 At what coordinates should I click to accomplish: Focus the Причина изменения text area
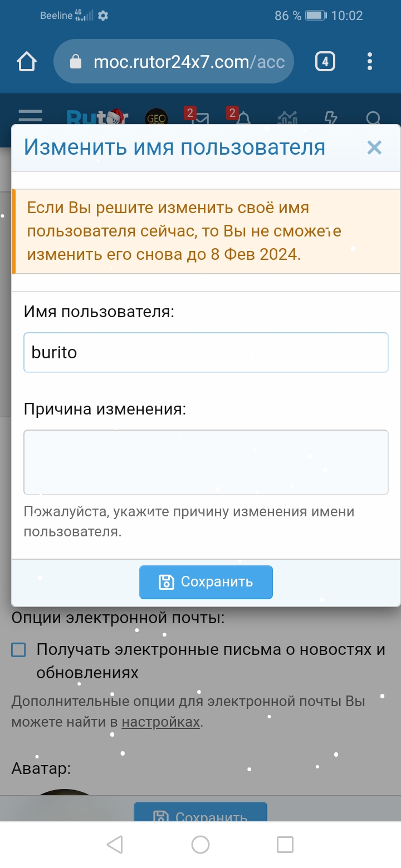tap(206, 462)
